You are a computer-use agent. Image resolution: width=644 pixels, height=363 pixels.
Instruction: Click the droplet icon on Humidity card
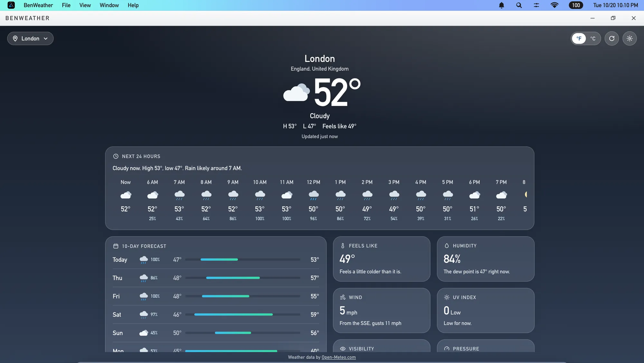click(447, 246)
